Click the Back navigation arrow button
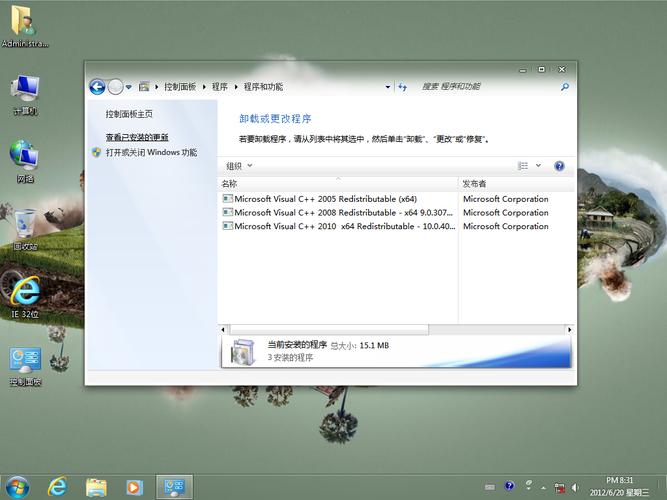667x500 pixels. (x=97, y=87)
